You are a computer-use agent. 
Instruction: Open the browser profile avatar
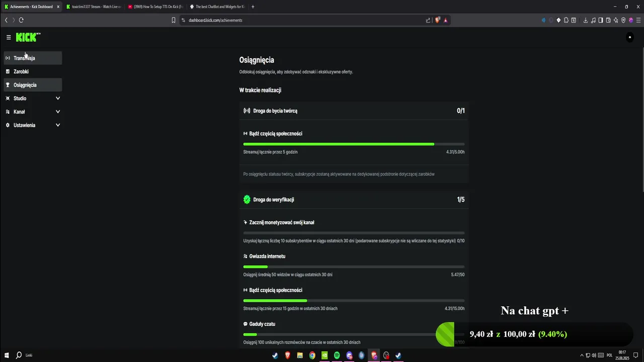pyautogui.click(x=631, y=20)
